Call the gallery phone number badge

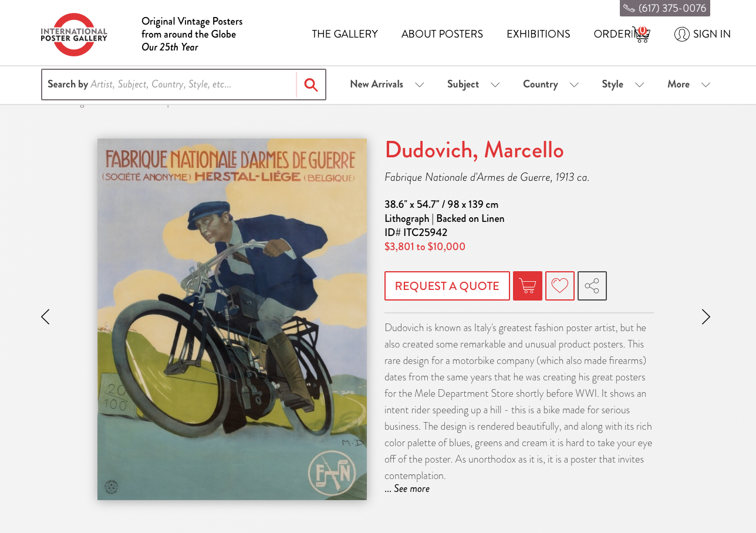click(x=665, y=8)
